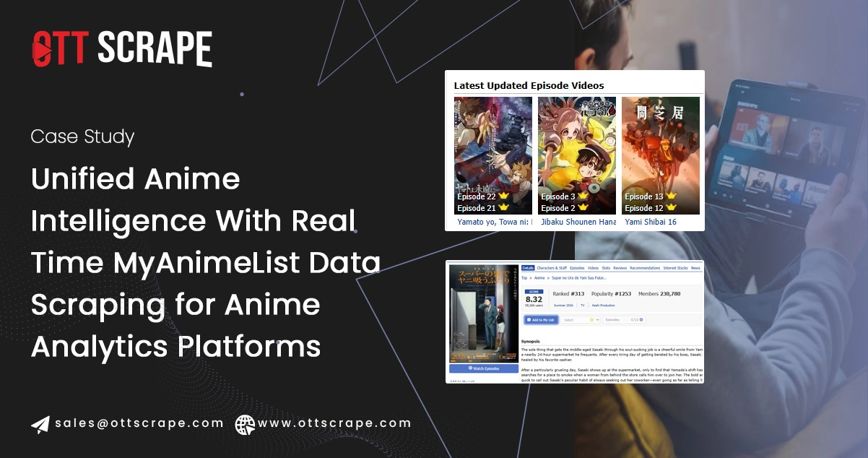
Task: Click the Latest Updated Episode Videos heading
Action: [529, 85]
